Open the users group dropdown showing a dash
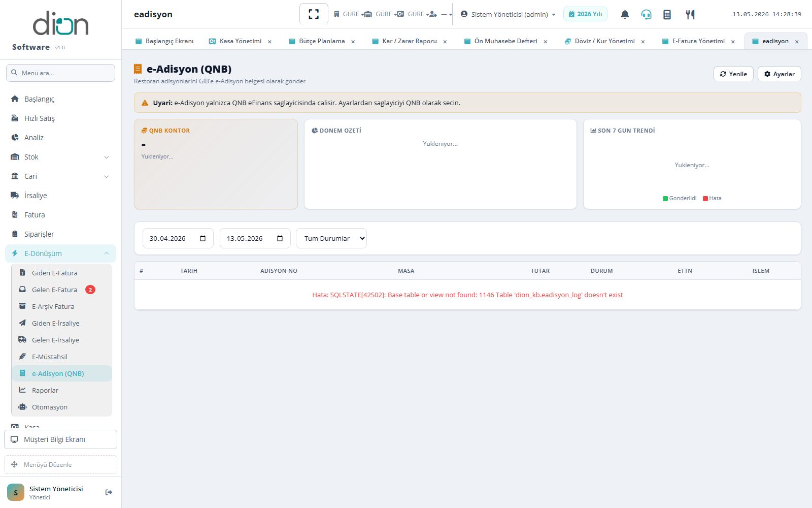 pyautogui.click(x=441, y=14)
